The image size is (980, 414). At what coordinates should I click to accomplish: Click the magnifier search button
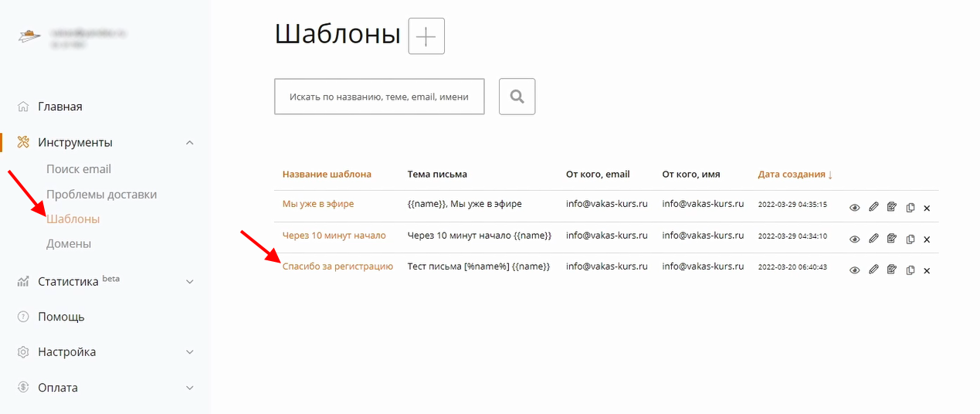(517, 97)
